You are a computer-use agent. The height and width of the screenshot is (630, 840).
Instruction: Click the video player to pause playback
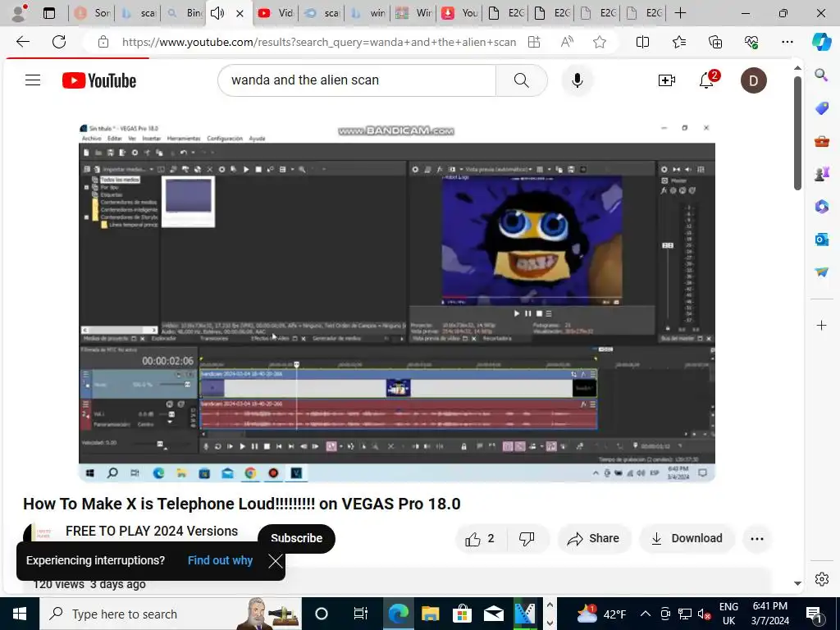[x=397, y=302]
